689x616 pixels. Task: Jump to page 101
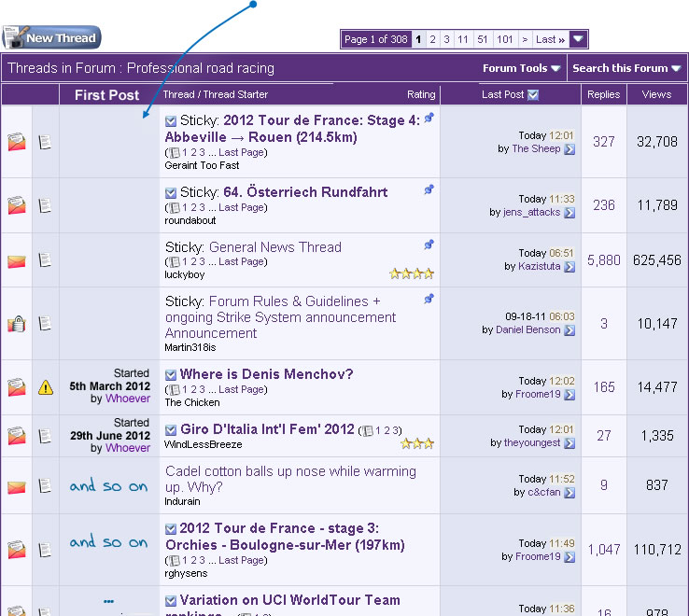pyautogui.click(x=505, y=39)
